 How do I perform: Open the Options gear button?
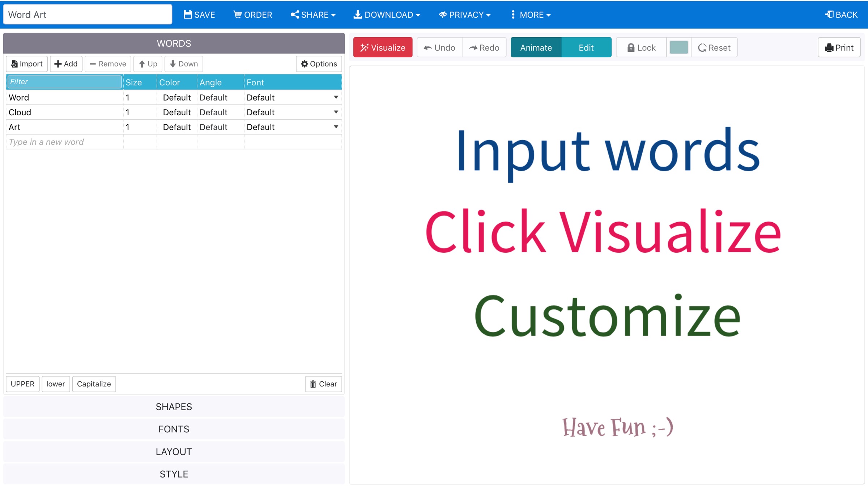coord(319,64)
